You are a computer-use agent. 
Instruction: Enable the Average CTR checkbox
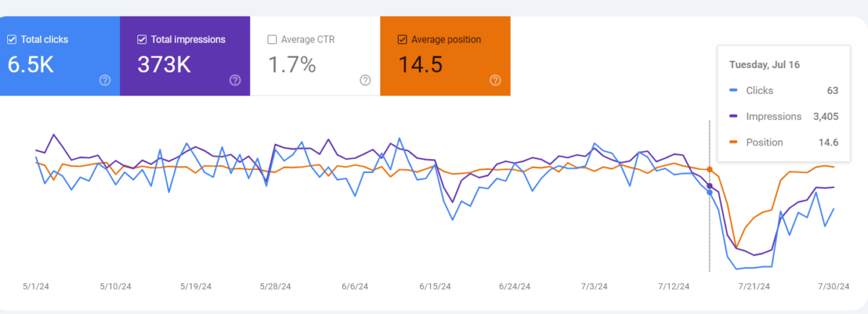(272, 40)
